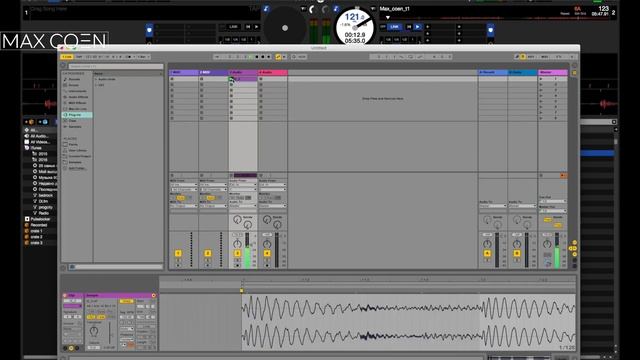The width and height of the screenshot is (640, 360).
Task: Start playback with the green play button
Action: [251, 57]
